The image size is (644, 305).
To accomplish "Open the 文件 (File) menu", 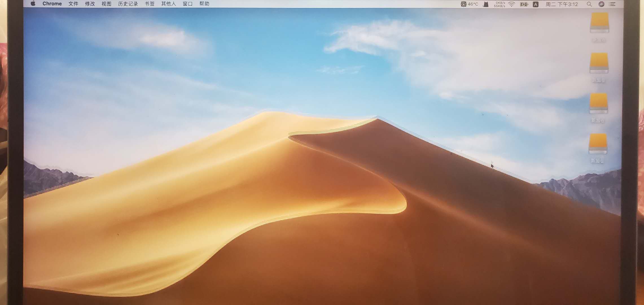I will pos(73,4).
